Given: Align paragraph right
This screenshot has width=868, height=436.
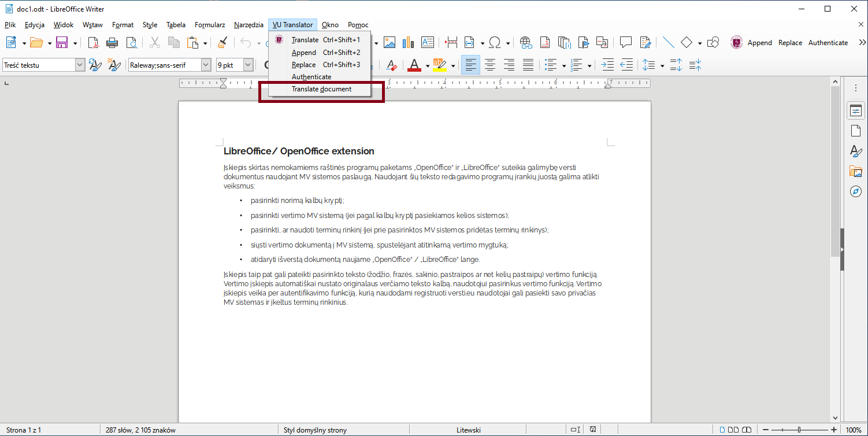Looking at the screenshot, I should point(509,65).
